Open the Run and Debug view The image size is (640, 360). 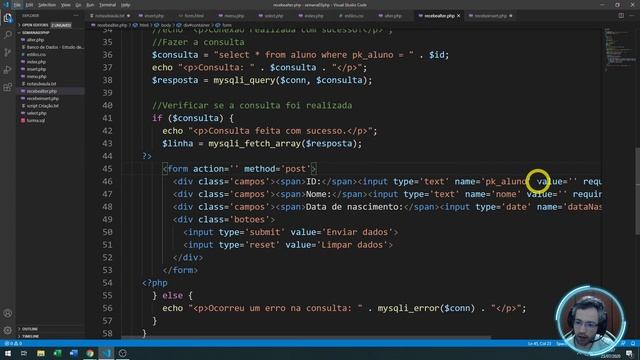[7, 70]
